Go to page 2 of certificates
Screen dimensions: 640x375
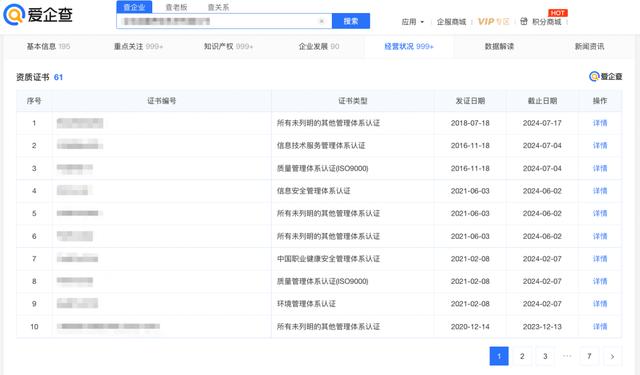[x=522, y=356]
